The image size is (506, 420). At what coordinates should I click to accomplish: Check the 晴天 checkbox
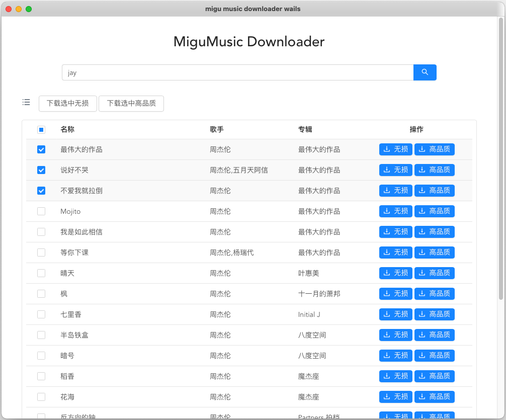pyautogui.click(x=41, y=273)
